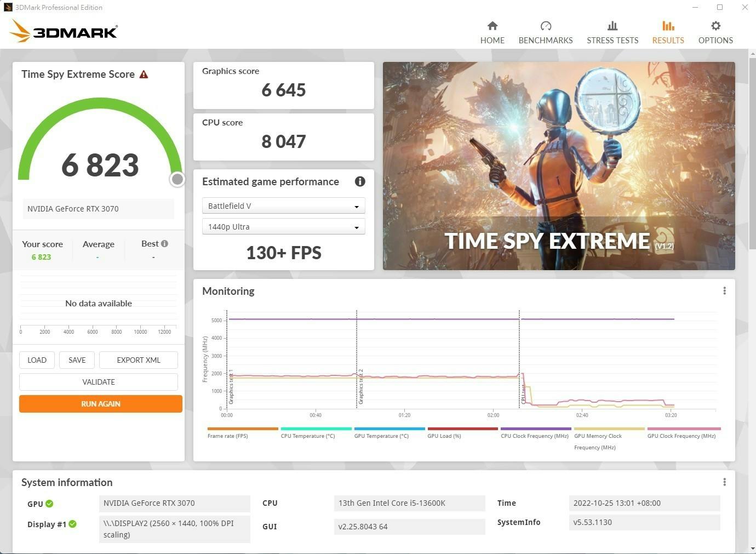Click the DISPLAY2 2560 × 1440 field

coord(174,529)
